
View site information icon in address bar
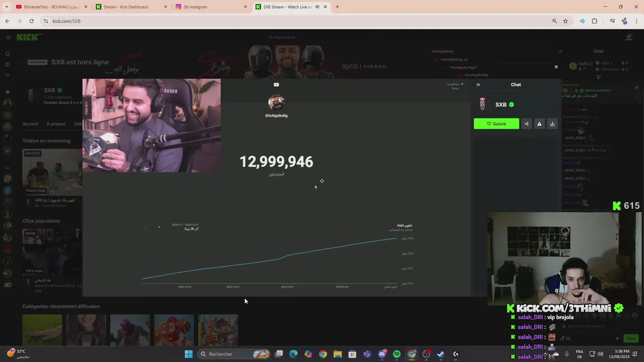(46, 21)
